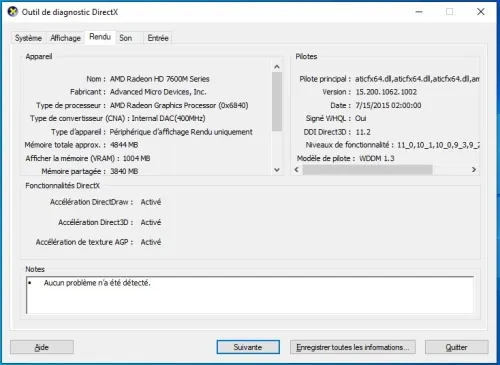Click the Appareil scroll up arrow
Viewport: 500px width, 365px height.
277,67
